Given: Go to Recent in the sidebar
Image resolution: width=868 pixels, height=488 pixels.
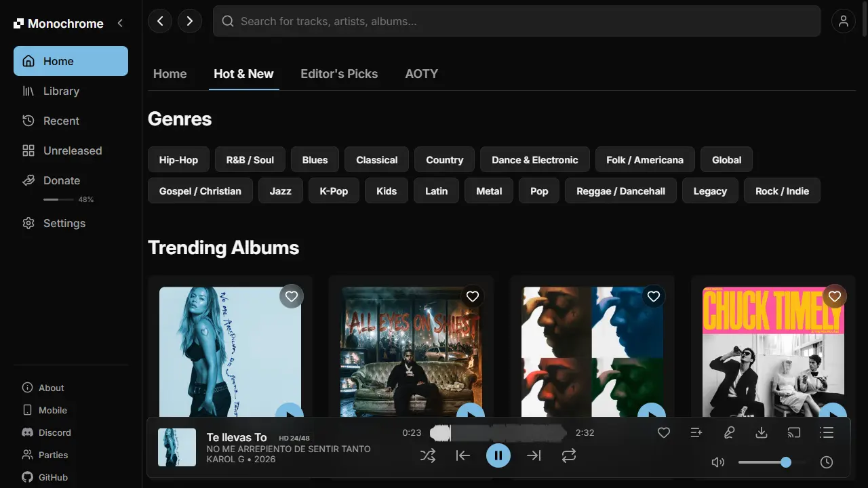Looking at the screenshot, I should point(71,121).
